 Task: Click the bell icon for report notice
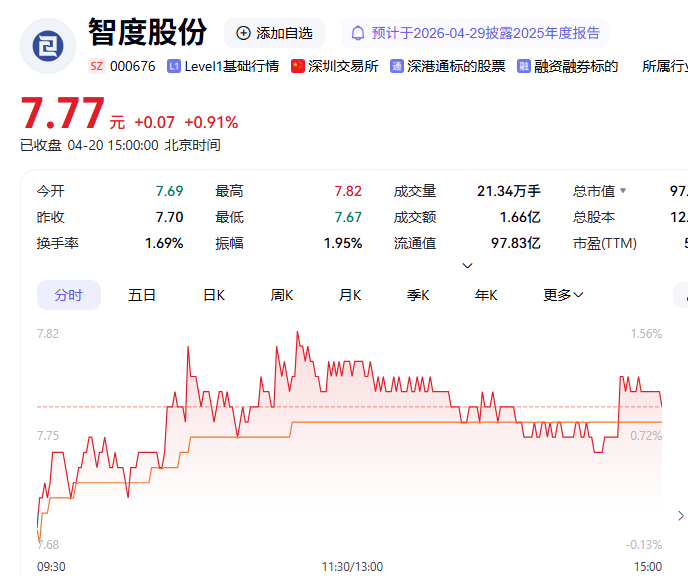(x=358, y=33)
